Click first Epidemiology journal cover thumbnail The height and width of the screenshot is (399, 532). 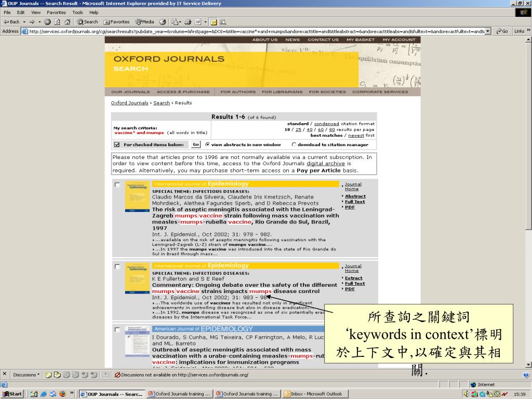point(137,196)
